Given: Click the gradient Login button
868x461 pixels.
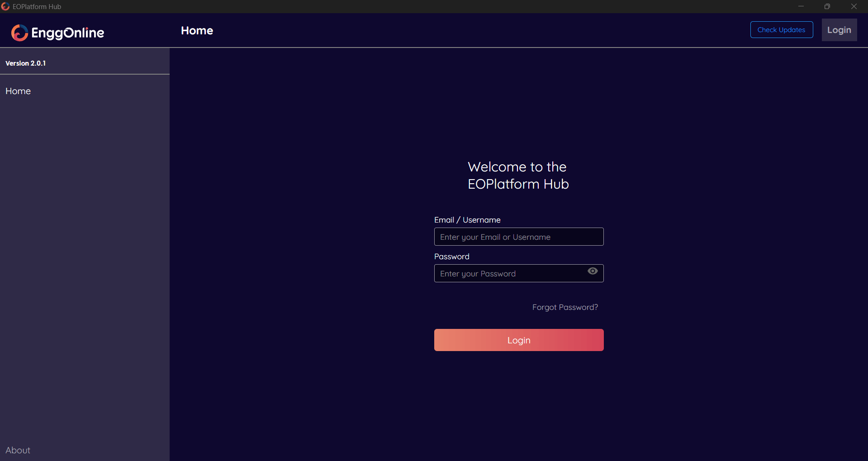Looking at the screenshot, I should coord(518,340).
